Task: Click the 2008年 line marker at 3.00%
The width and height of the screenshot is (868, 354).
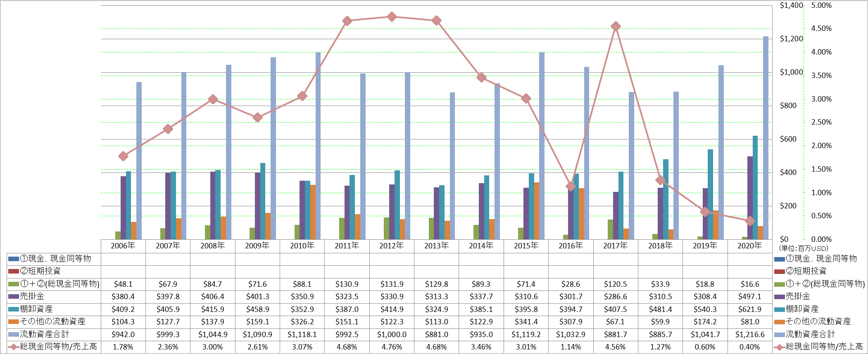Action: click(213, 99)
